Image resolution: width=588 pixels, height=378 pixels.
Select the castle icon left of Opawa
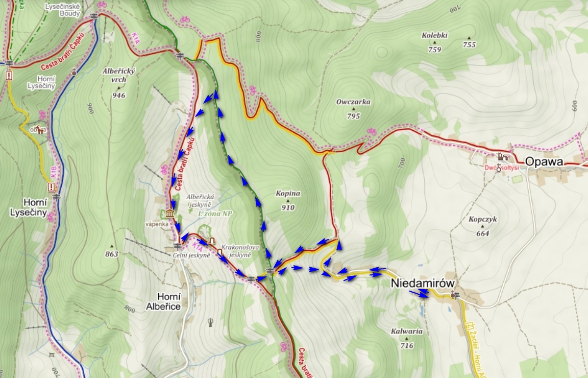503,157
